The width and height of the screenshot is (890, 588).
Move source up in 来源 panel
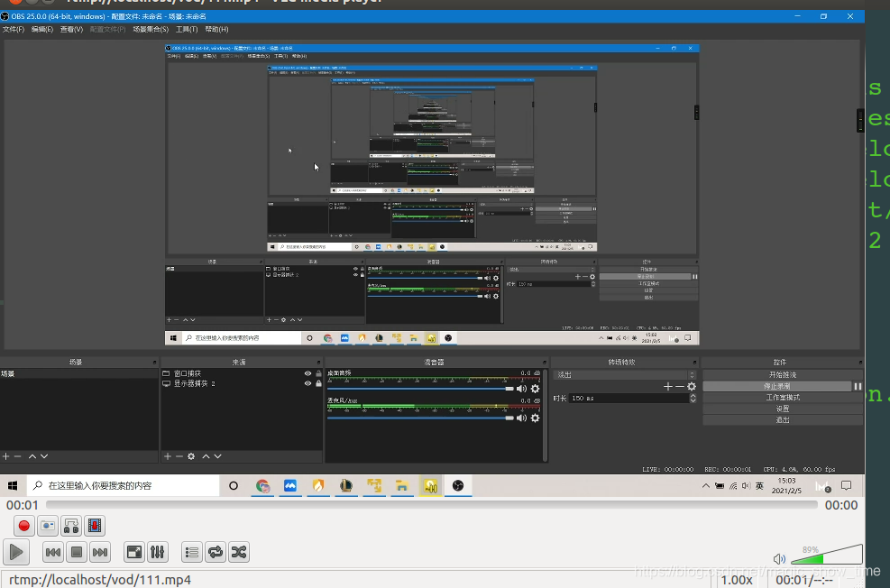(206, 456)
